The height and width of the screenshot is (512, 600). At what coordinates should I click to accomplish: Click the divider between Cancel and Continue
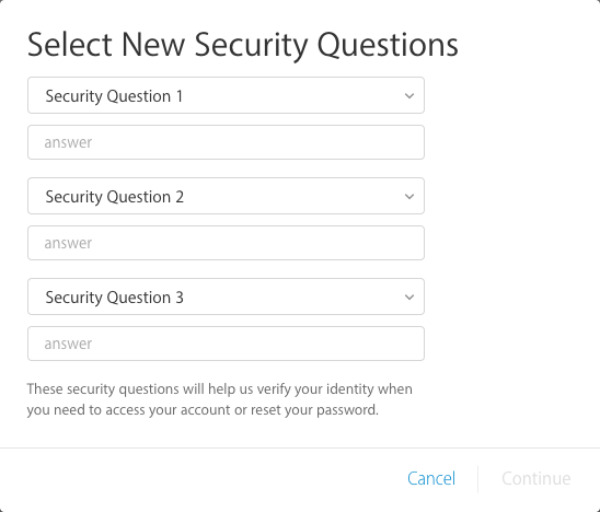[478, 479]
